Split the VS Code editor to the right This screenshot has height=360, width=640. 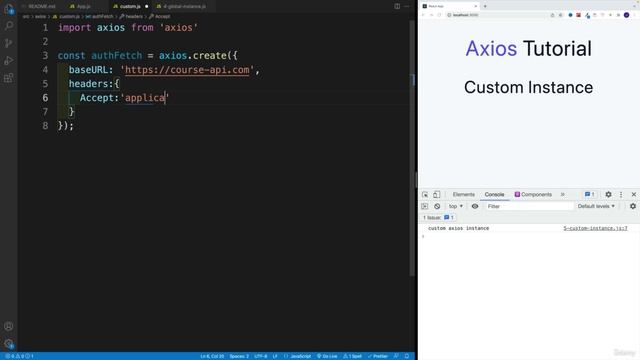[397, 6]
